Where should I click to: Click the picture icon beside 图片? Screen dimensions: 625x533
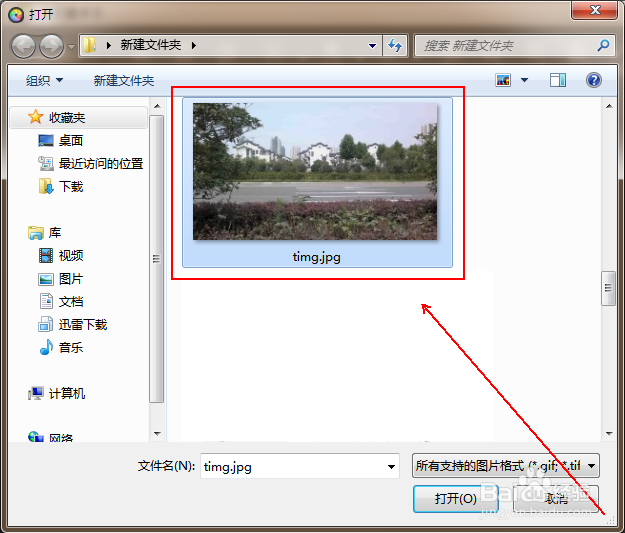pos(46,279)
